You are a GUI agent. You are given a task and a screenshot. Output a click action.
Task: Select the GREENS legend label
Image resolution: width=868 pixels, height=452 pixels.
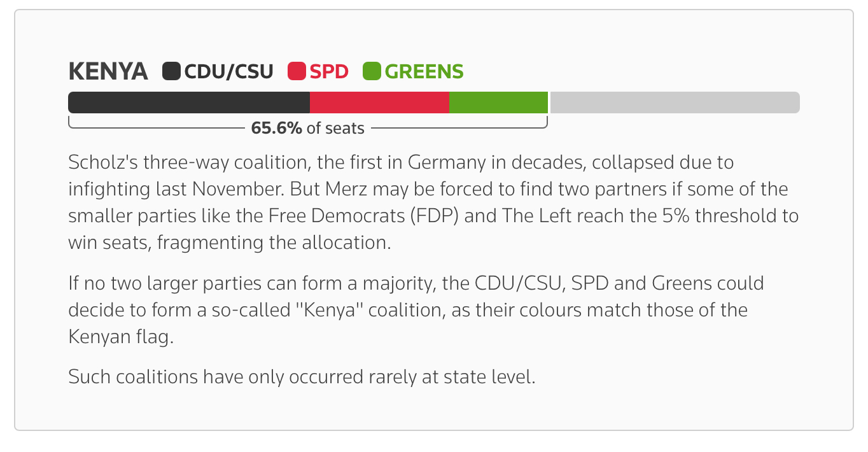[x=424, y=71]
